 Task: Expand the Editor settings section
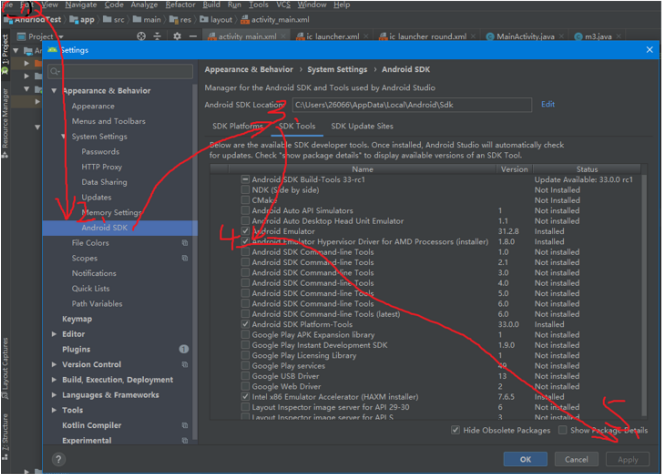(x=54, y=334)
